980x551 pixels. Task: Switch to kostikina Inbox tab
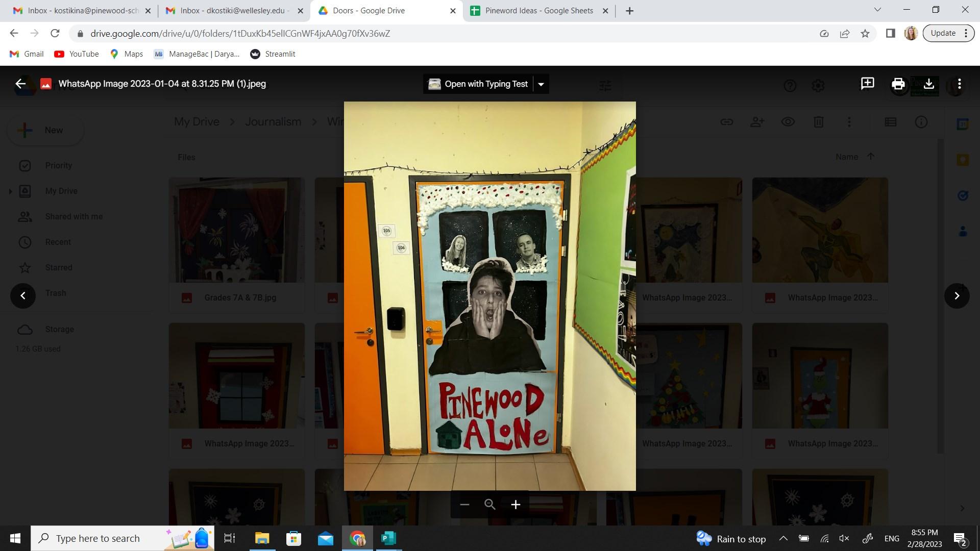(x=82, y=11)
